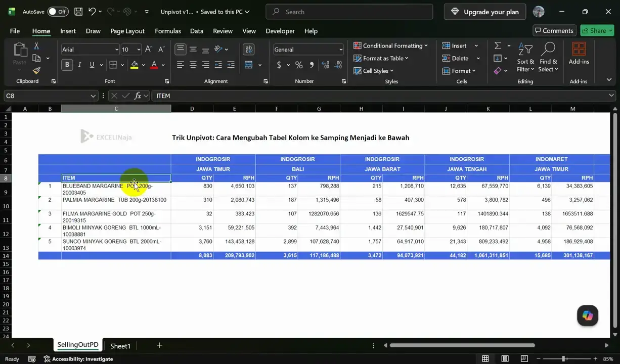Add a new sheet with plus icon
This screenshot has height=364, width=620.
coord(159,345)
